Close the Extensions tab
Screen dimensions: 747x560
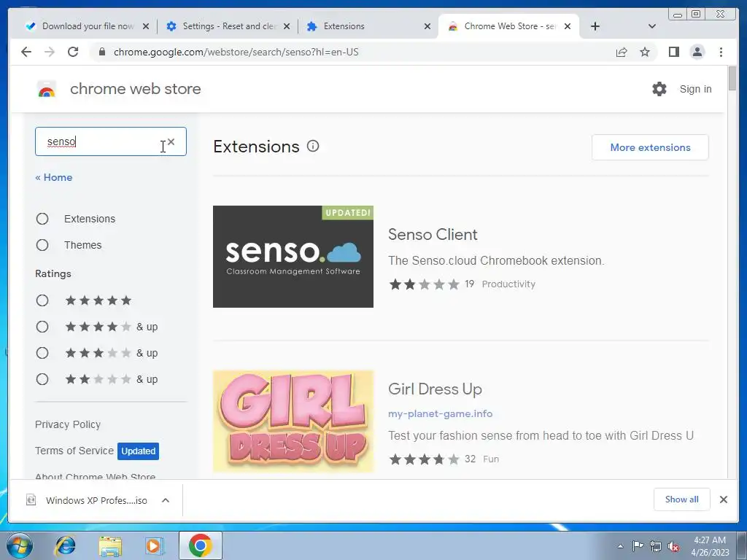tap(427, 26)
